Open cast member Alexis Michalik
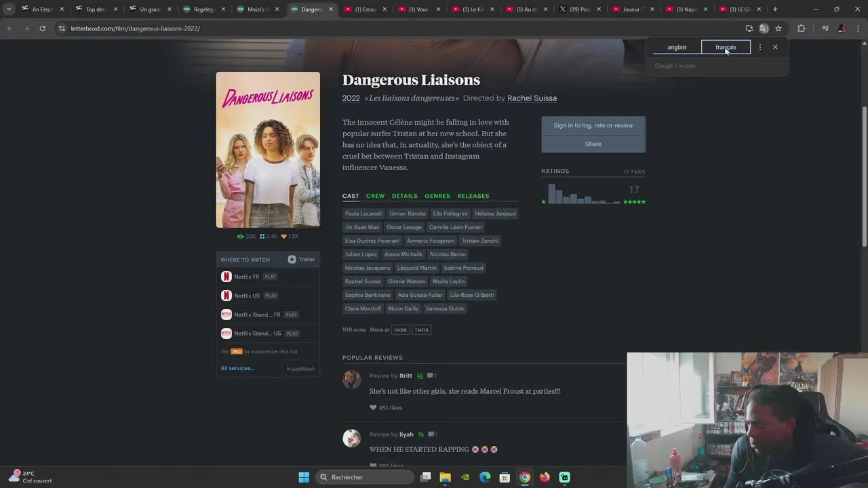868x488 pixels. [403, 254]
